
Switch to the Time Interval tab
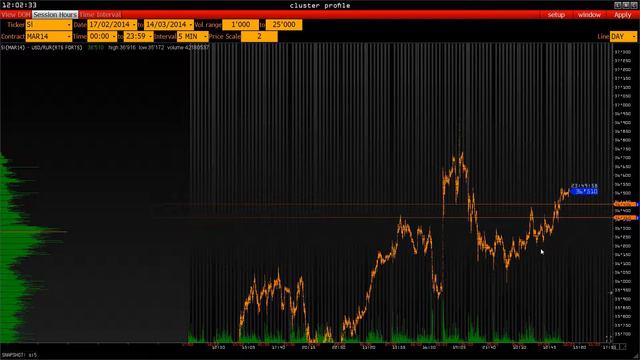click(100, 15)
